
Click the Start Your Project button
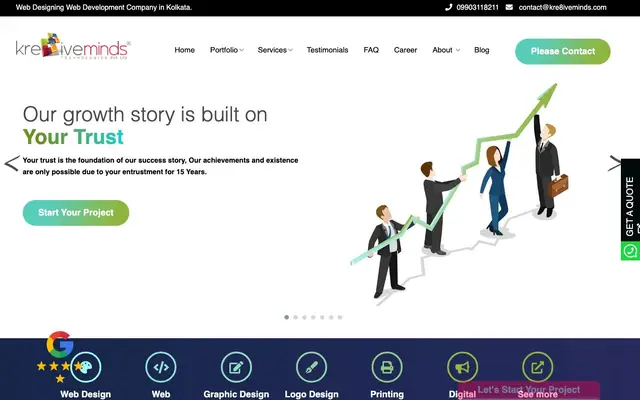[76, 213]
